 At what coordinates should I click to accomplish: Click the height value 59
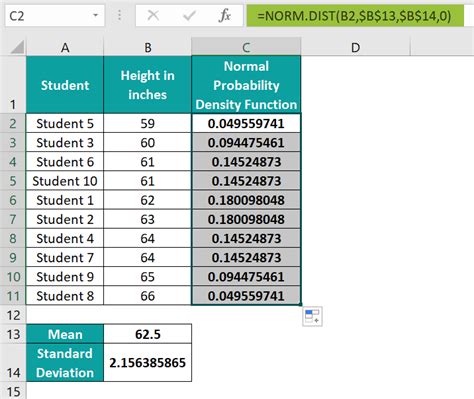[x=148, y=123]
